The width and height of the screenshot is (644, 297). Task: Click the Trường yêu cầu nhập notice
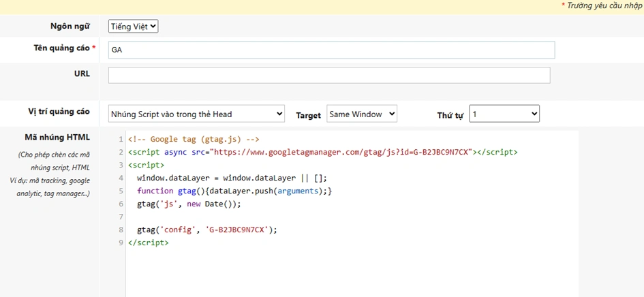pyautogui.click(x=602, y=5)
